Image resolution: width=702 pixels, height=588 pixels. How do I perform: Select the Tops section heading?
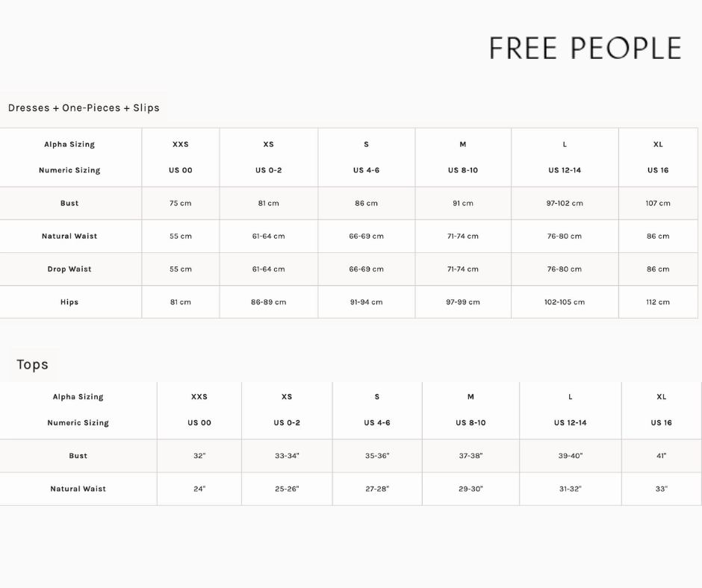pos(32,364)
